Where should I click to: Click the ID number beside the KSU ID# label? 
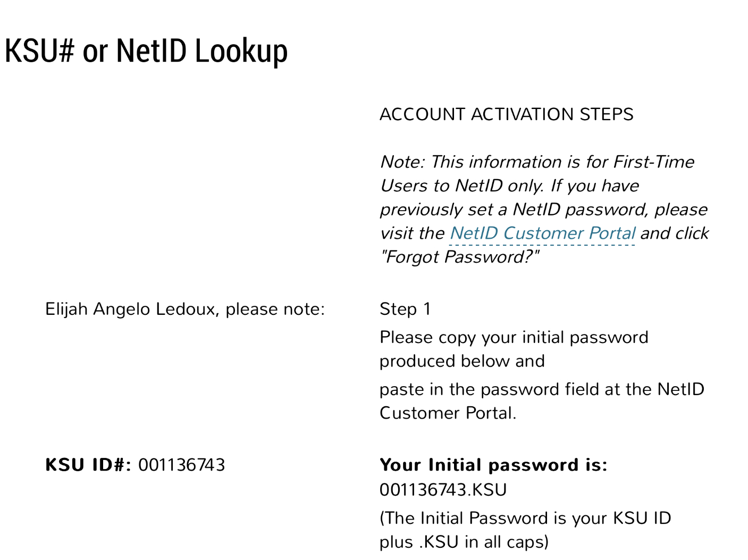(182, 465)
